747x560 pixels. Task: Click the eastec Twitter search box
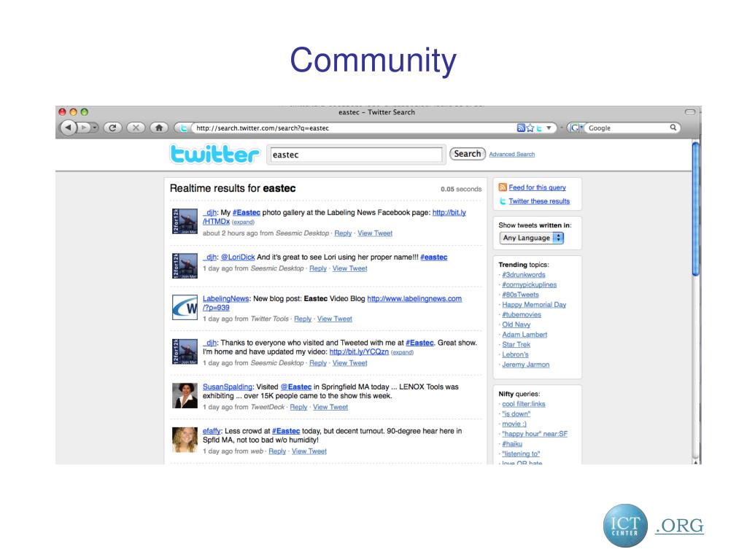[356, 155]
